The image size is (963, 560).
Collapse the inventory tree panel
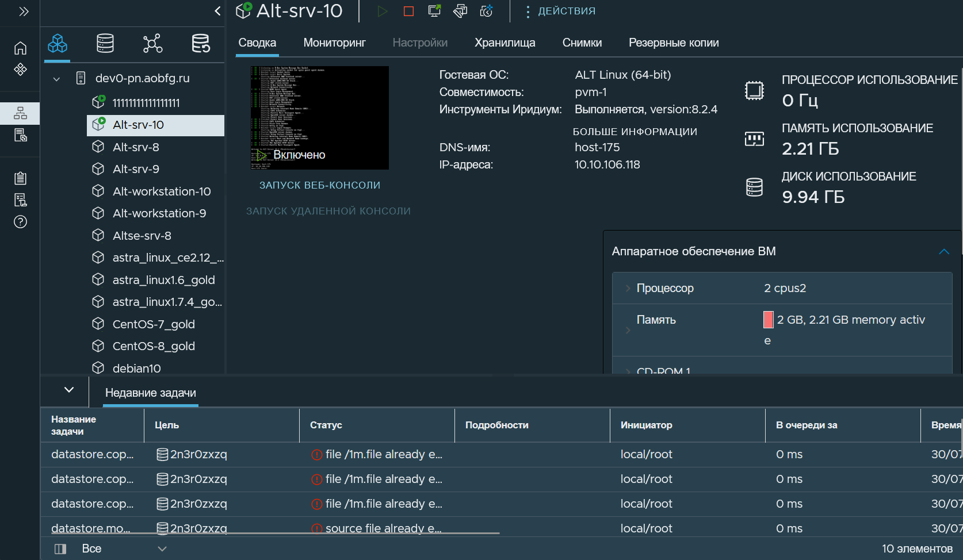(217, 11)
